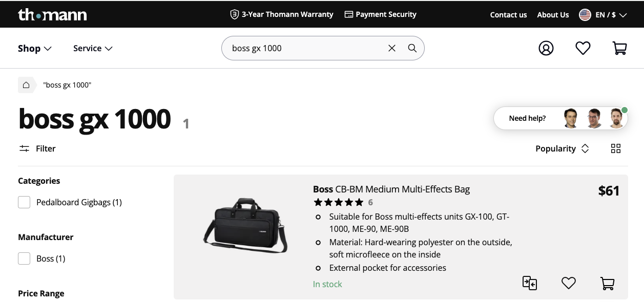Open the Filter options button
Screen dimensions: 644x302
coord(37,148)
